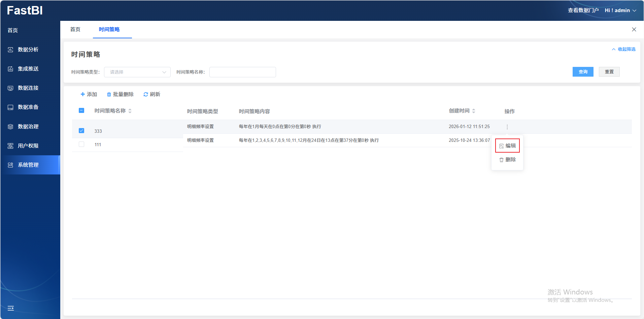Click the 数据分析 sidebar icon
Image resolution: width=644 pixels, height=319 pixels.
[x=10, y=50]
